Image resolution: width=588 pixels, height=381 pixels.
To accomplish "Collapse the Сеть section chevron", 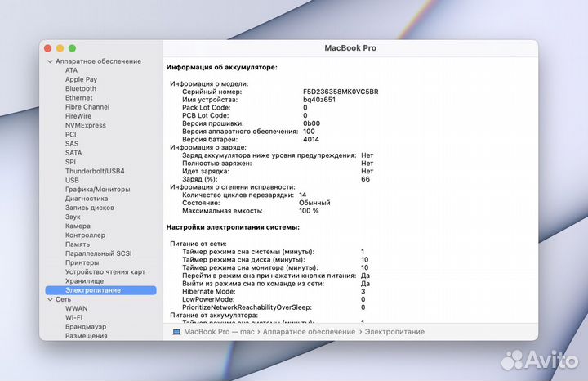I will coord(50,299).
